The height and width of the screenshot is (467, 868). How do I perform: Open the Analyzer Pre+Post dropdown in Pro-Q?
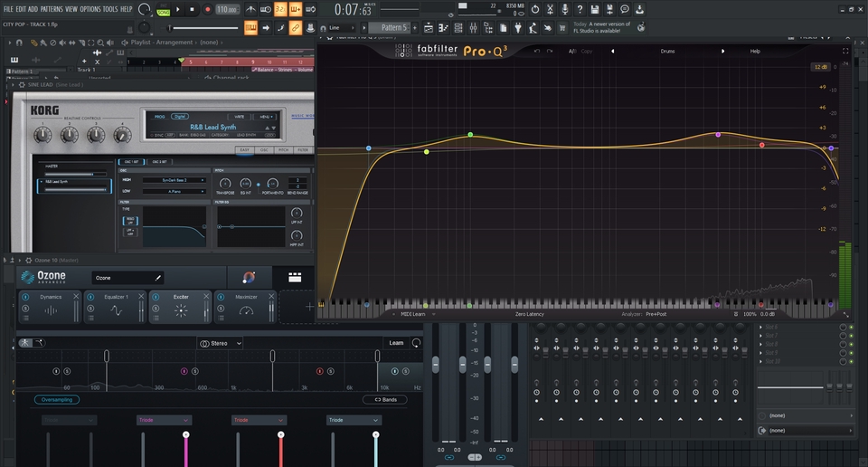click(x=656, y=314)
